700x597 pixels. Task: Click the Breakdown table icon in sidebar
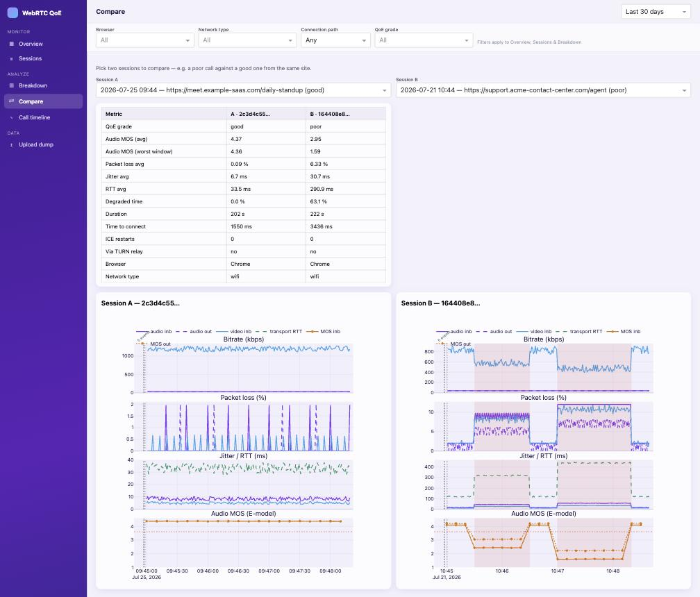12,85
